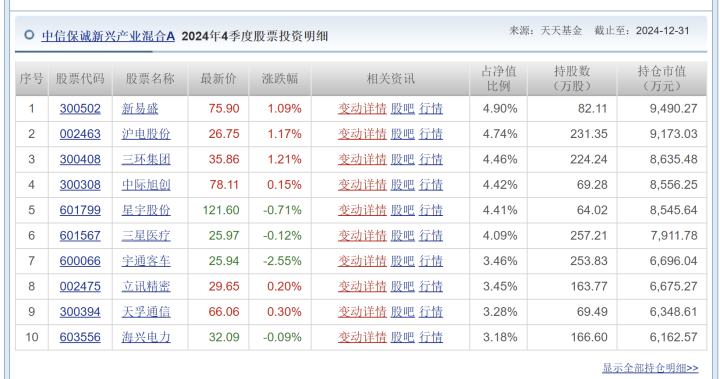
Task: Select the -2.55% change cell
Action: tap(280, 261)
